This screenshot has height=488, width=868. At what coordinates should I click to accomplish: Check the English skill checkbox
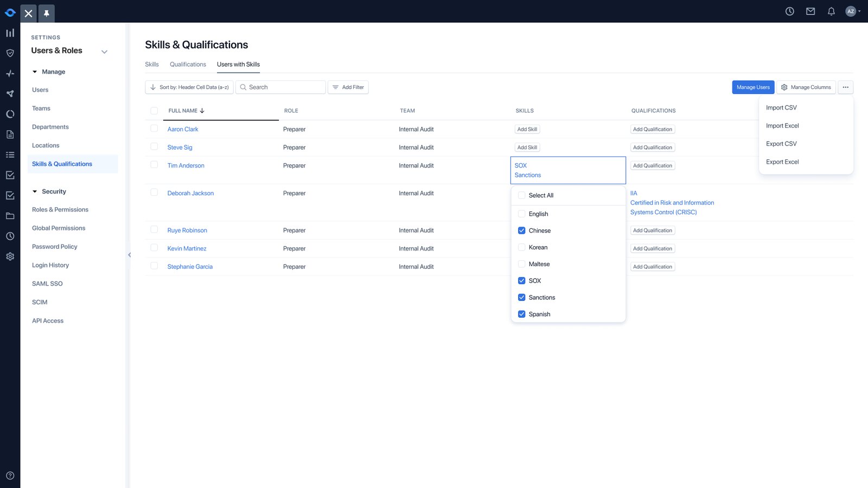[x=521, y=214]
